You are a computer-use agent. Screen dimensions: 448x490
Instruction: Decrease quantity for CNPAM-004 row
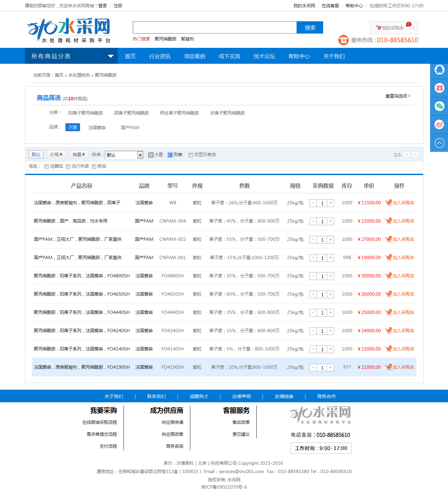click(x=313, y=221)
